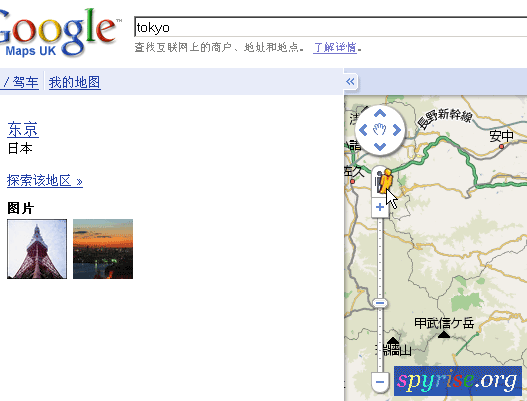Image resolution: width=527 pixels, height=401 pixels.
Task: Open the 驾车 directions tab
Action: pyautogui.click(x=26, y=82)
